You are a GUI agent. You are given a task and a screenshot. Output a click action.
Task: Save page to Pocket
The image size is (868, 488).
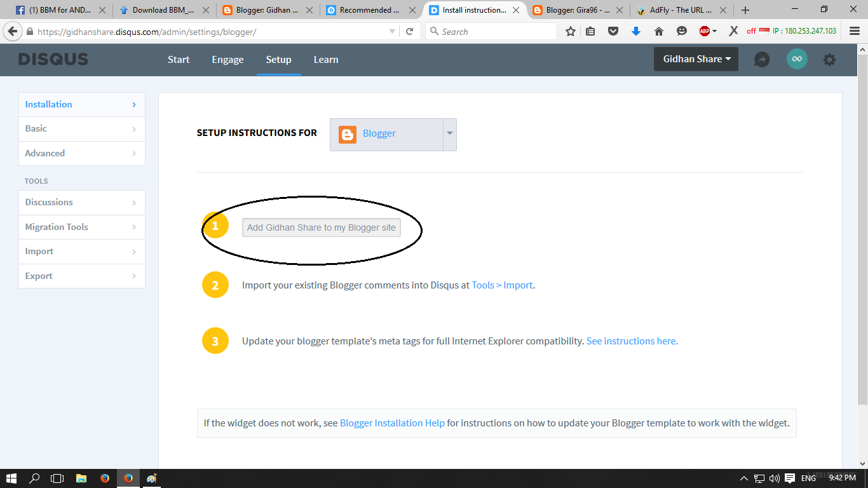pyautogui.click(x=614, y=30)
